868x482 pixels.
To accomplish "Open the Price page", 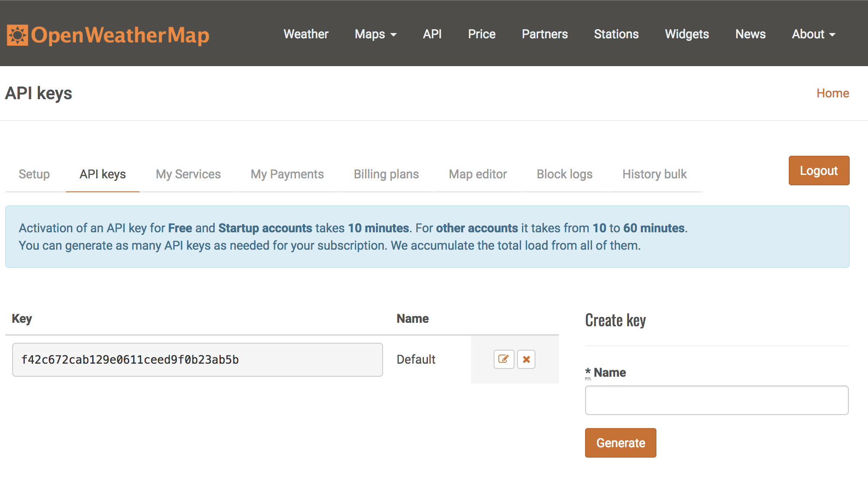I will tap(481, 34).
